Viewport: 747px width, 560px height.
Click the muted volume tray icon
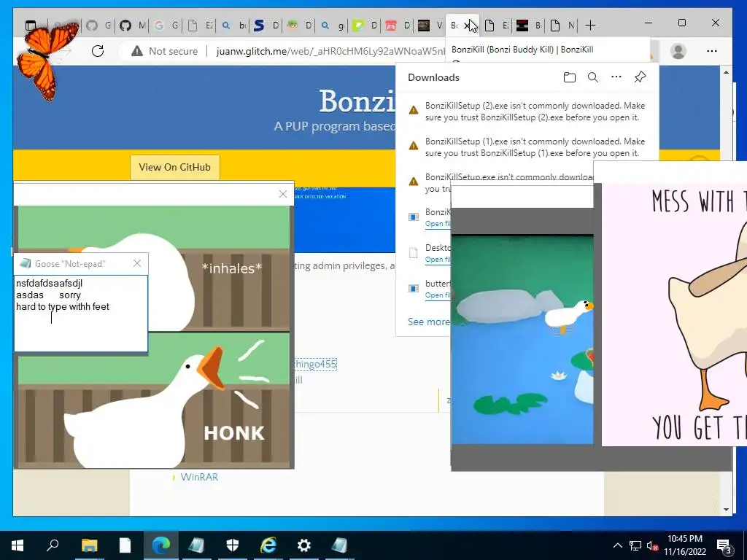tap(653, 545)
